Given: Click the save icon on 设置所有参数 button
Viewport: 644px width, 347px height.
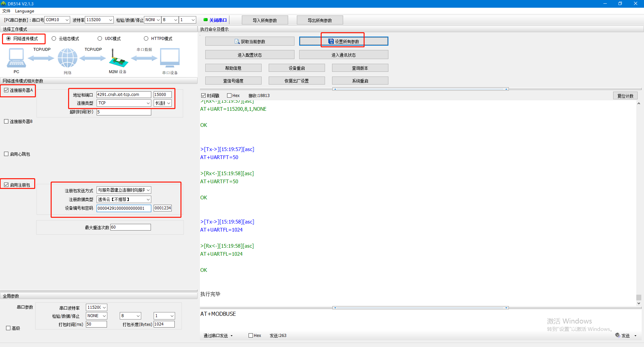Looking at the screenshot, I should 331,41.
